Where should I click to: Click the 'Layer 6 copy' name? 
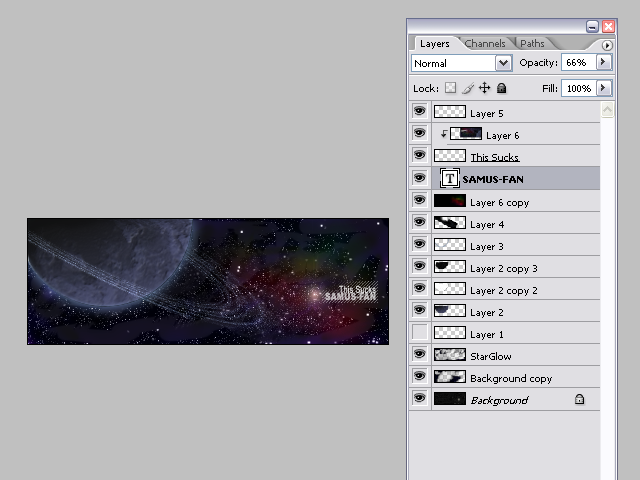coord(499,202)
